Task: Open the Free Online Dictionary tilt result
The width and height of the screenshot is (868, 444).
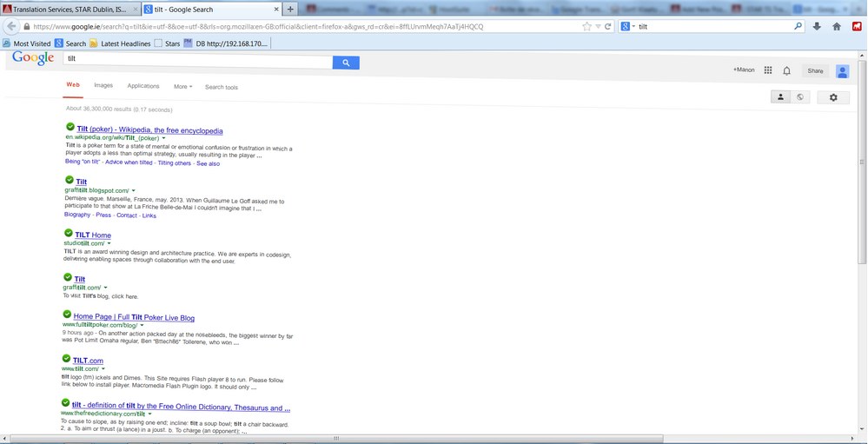Action: click(181, 408)
